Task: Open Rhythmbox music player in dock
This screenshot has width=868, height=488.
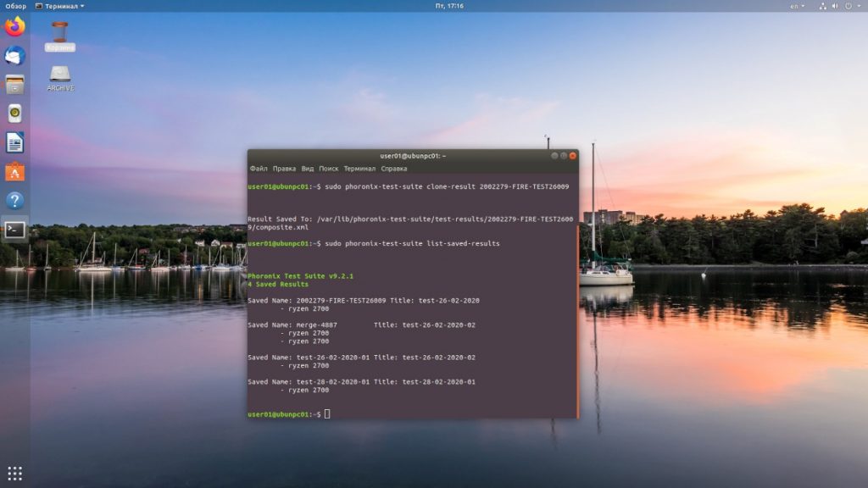Action: click(15, 114)
